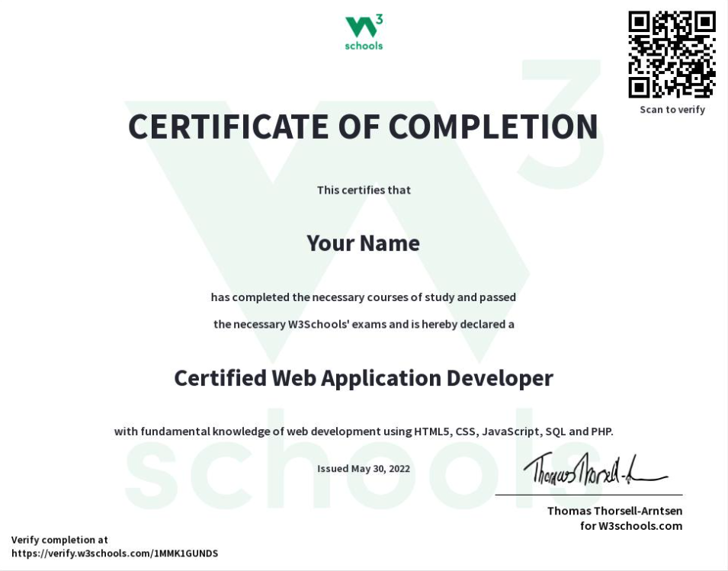728x571 pixels.
Task: Click the 'Verify completion at' label
Action: point(59,540)
